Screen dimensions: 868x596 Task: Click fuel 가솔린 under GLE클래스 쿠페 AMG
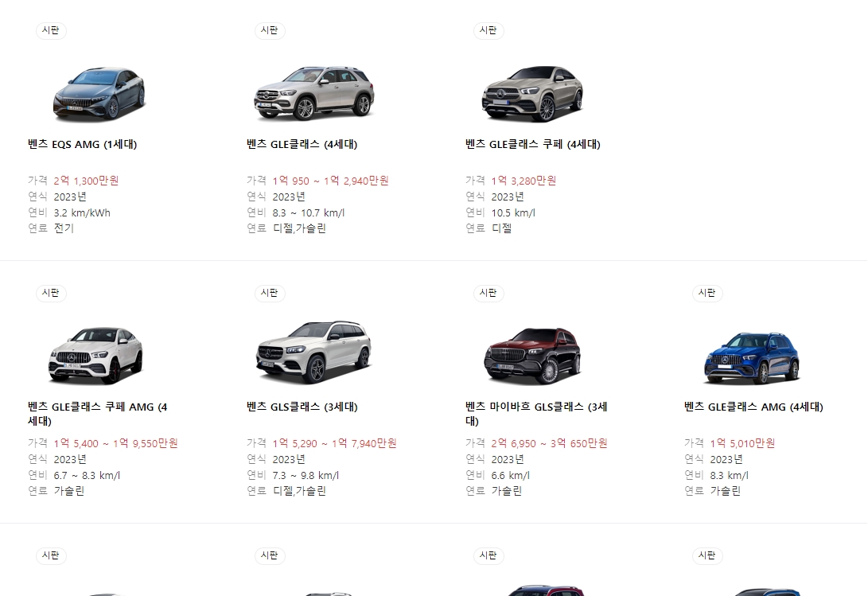[x=69, y=491]
